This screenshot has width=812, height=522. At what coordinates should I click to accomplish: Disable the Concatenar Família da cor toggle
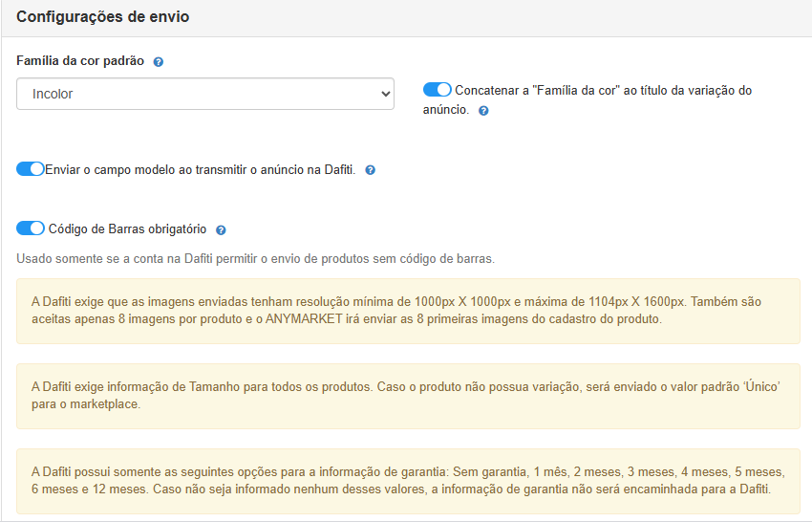tap(437, 90)
